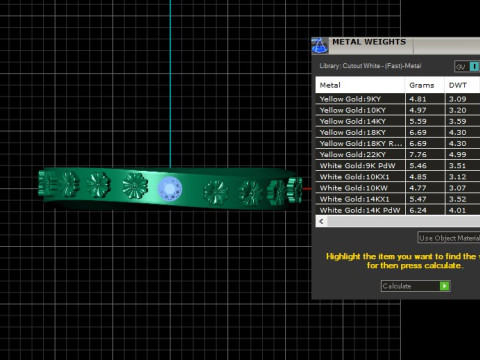Screen dimensions: 480x360
Task: Click the Calculate button
Action: (x=416, y=286)
